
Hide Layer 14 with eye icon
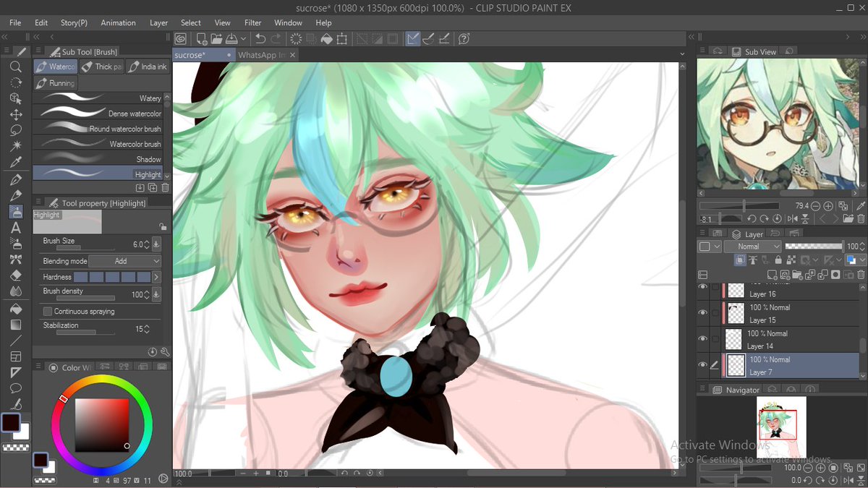[x=702, y=338]
